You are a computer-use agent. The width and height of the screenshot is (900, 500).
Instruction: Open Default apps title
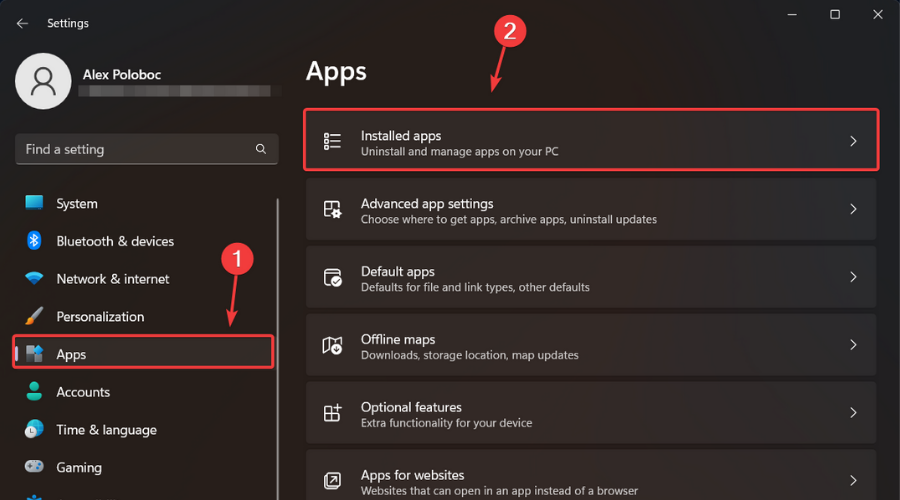click(x=397, y=271)
